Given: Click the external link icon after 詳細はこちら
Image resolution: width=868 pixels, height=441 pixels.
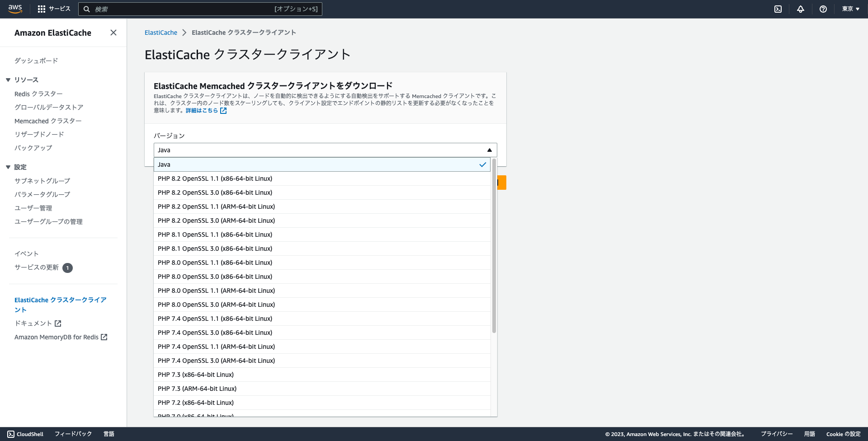Looking at the screenshot, I should (x=223, y=111).
